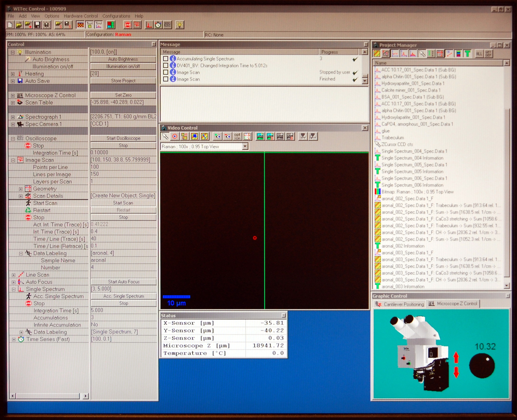The height and width of the screenshot is (420, 517).
Task: Open the Hardware Control menu
Action: tap(81, 16)
